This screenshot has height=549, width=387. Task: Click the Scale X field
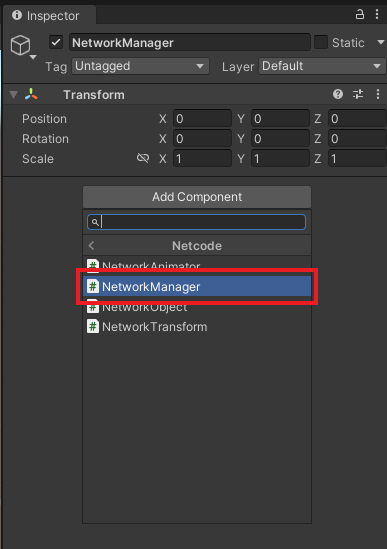(202, 158)
